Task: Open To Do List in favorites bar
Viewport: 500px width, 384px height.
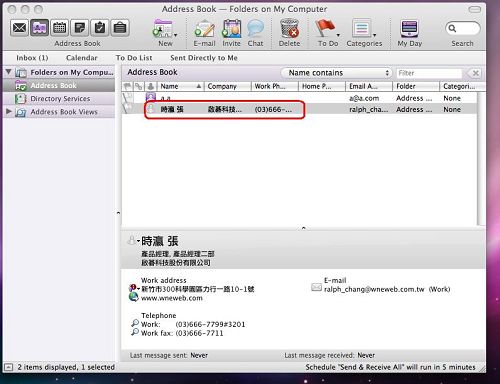Action: [x=134, y=58]
